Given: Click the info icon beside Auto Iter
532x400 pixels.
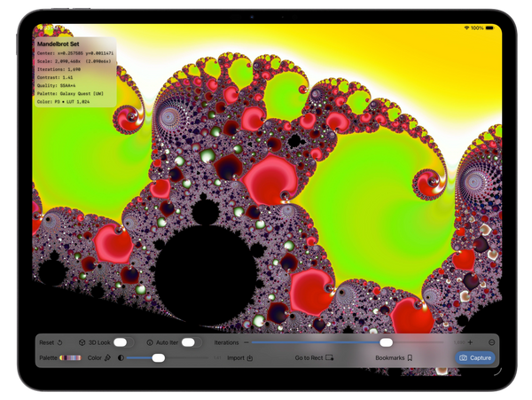Looking at the screenshot, I should point(150,342).
